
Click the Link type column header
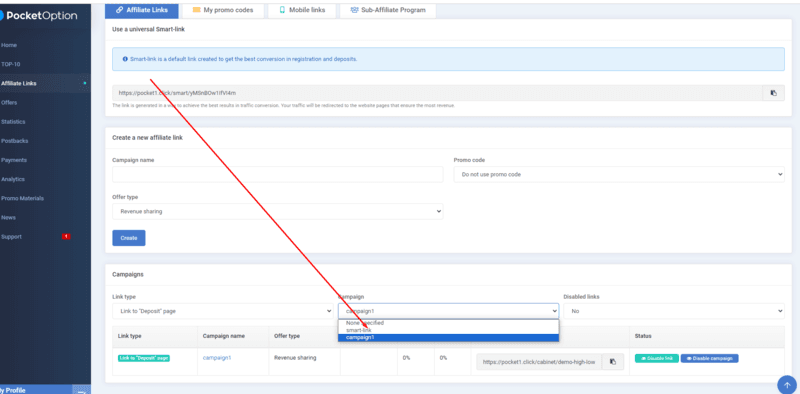click(x=130, y=336)
